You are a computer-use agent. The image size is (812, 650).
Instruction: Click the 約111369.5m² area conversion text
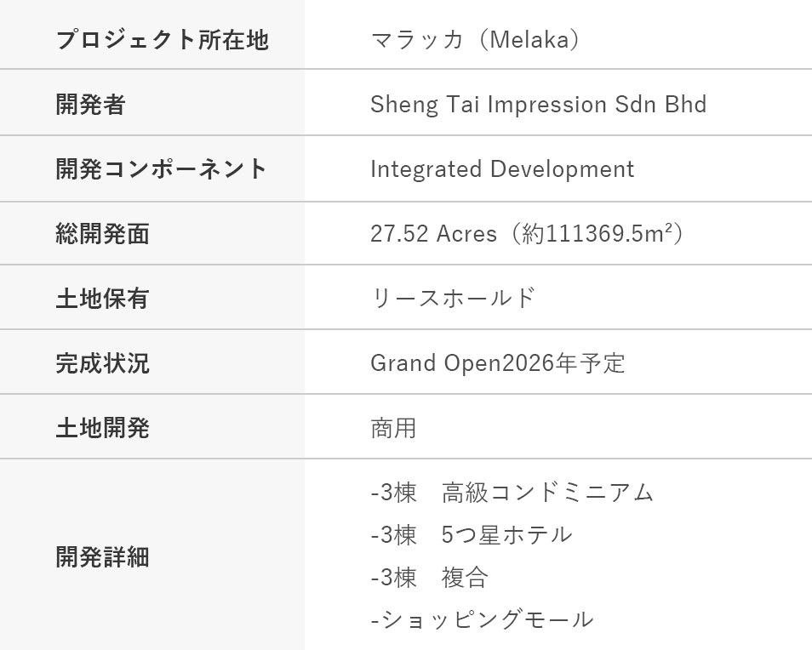(x=601, y=234)
